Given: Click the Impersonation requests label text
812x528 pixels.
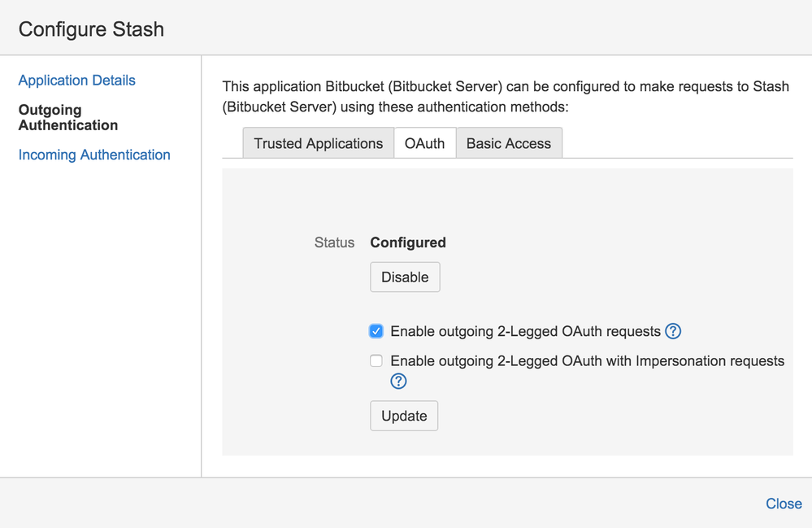Looking at the screenshot, I should pyautogui.click(x=587, y=360).
